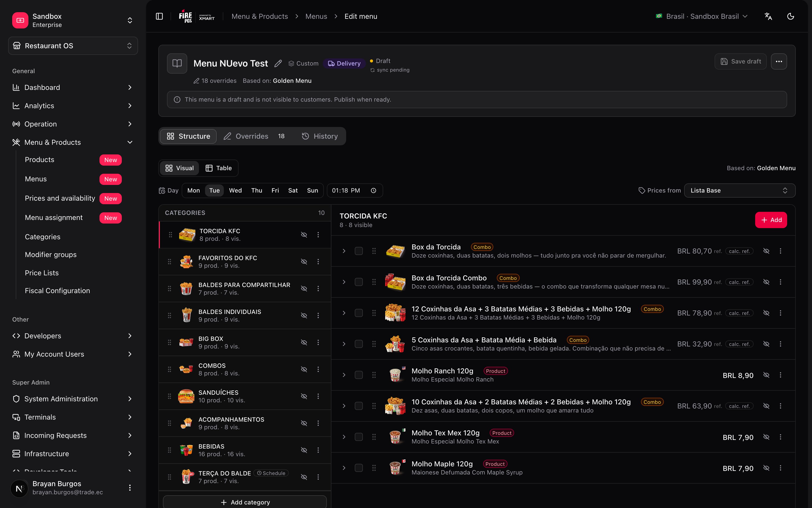Screen dimensions: 812x508
Task: Click the 01:18 PM time field
Action: pyautogui.click(x=355, y=190)
